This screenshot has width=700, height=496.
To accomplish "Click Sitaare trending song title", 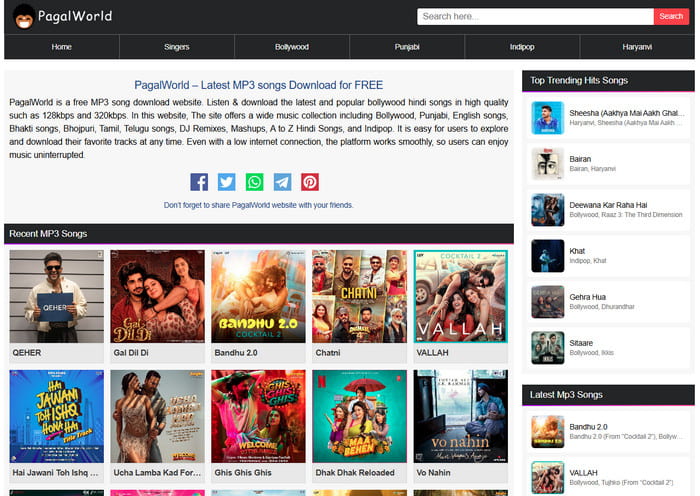I will click(x=581, y=343).
